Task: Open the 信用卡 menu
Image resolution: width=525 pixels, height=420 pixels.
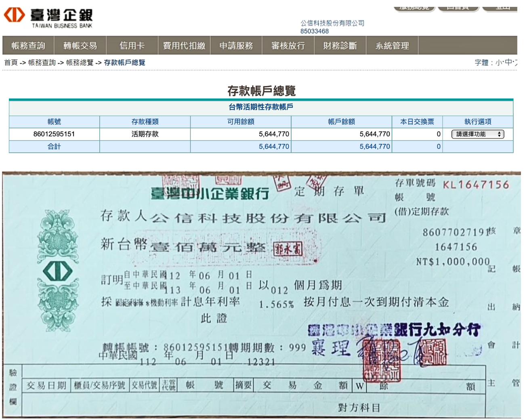Action: (132, 45)
